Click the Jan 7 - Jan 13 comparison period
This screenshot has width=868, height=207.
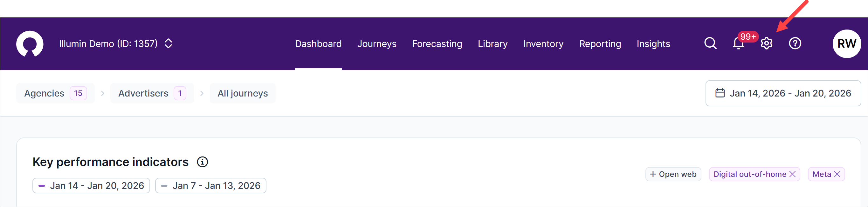[210, 185]
